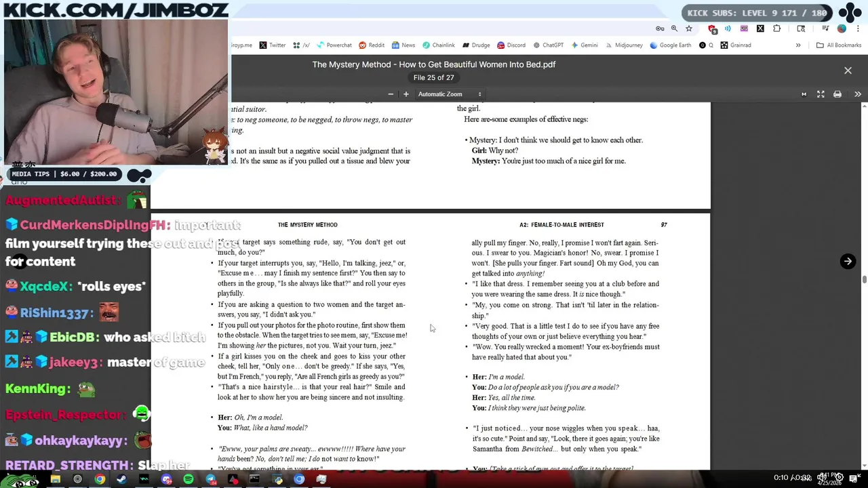
Task: Open the X extension icon
Action: (x=760, y=28)
